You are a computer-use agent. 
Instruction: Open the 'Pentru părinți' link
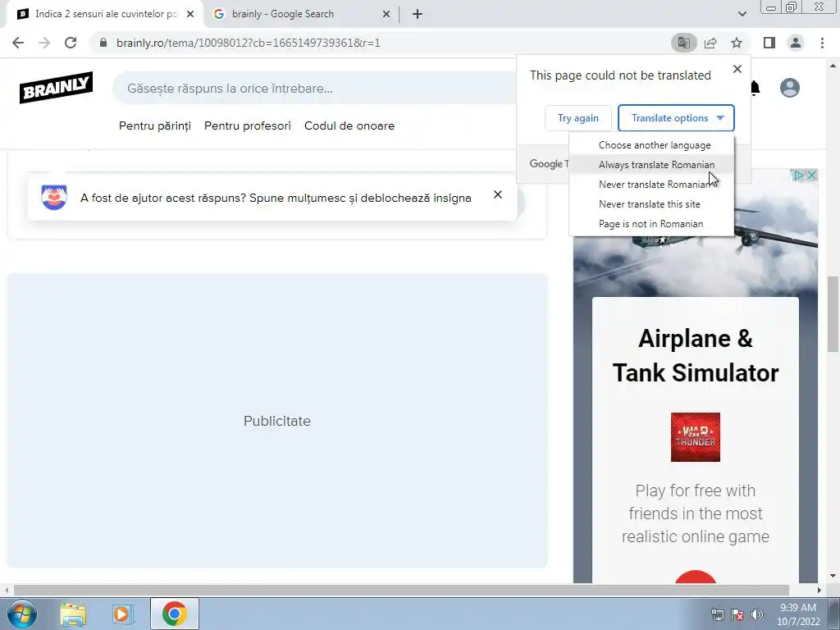[x=155, y=126]
